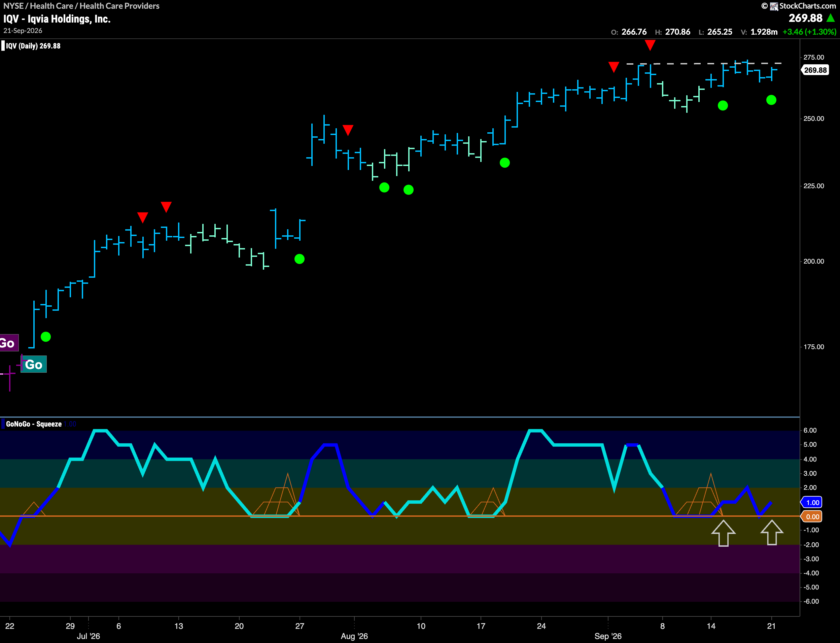Click the orange 0.00 zero-line value tag
The height and width of the screenshot is (643, 840).
point(812,517)
